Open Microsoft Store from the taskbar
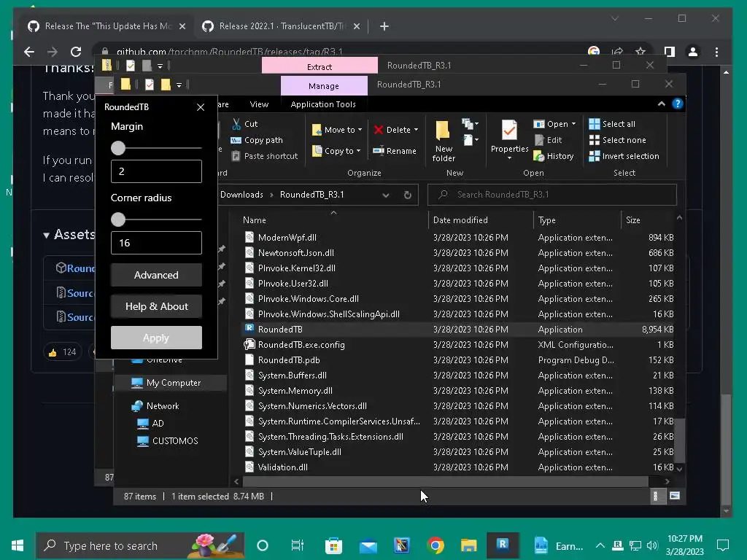The width and height of the screenshot is (747, 560). [333, 545]
